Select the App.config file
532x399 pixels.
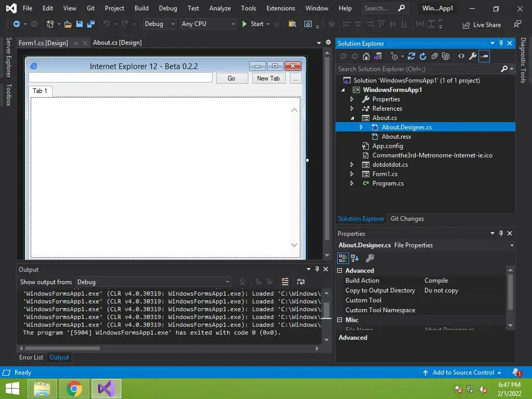tap(388, 146)
